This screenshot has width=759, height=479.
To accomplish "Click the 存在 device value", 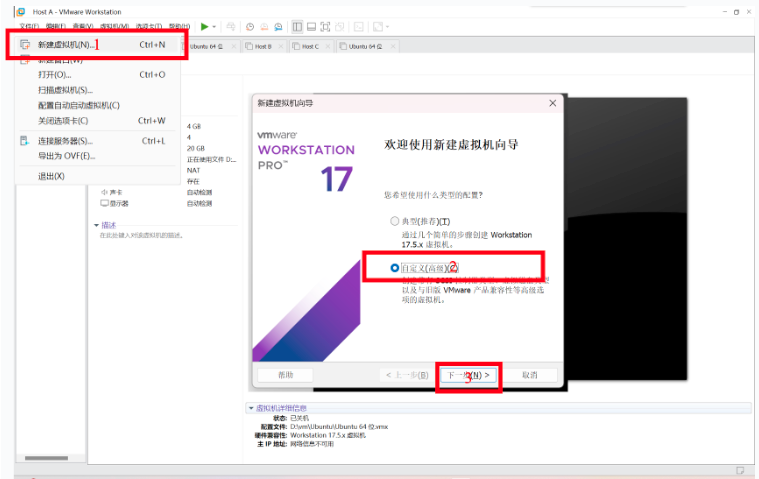I will tap(193, 181).
